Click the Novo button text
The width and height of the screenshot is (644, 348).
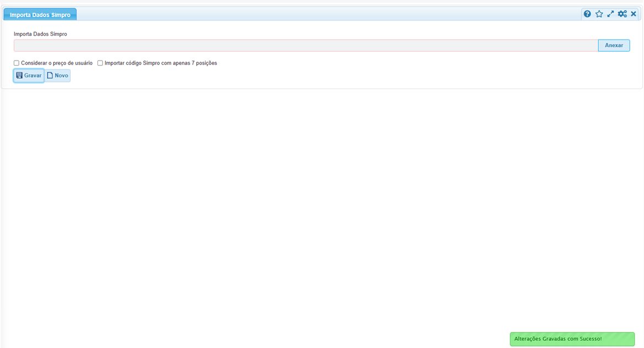(x=61, y=75)
